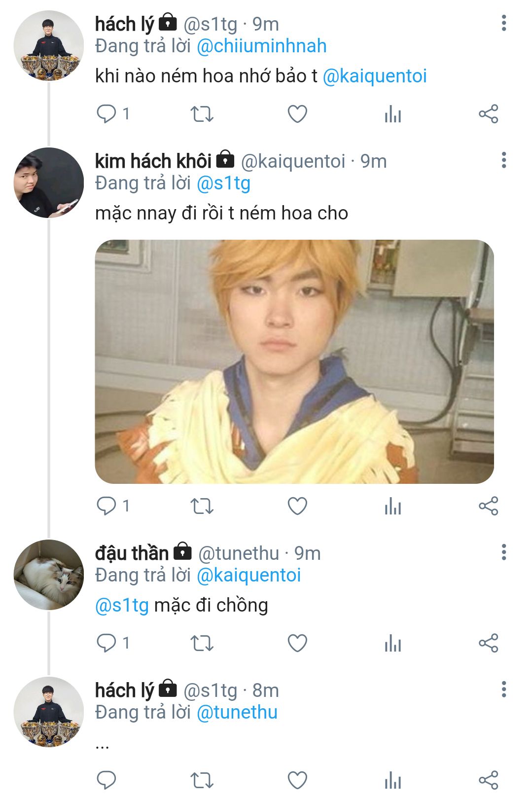Image resolution: width=532 pixels, height=799 pixels.
Task: Share kim hách khôi's photo tweet
Action: [488, 506]
